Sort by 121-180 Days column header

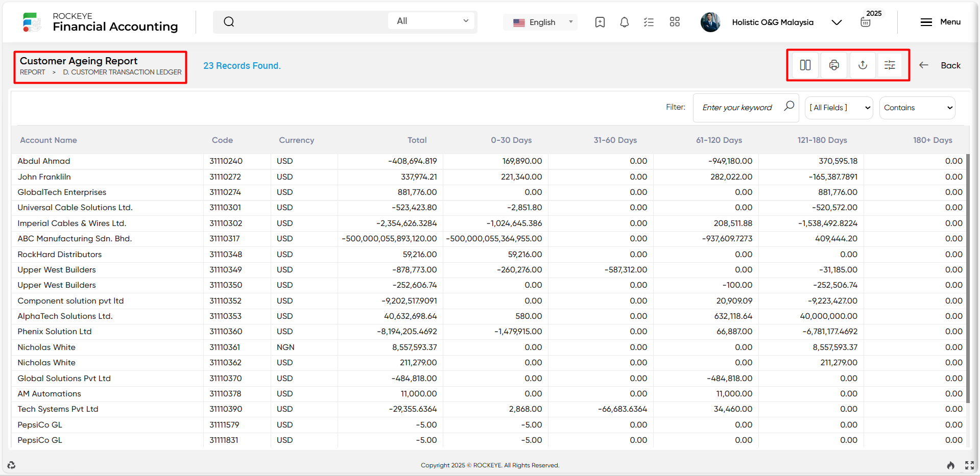click(822, 140)
